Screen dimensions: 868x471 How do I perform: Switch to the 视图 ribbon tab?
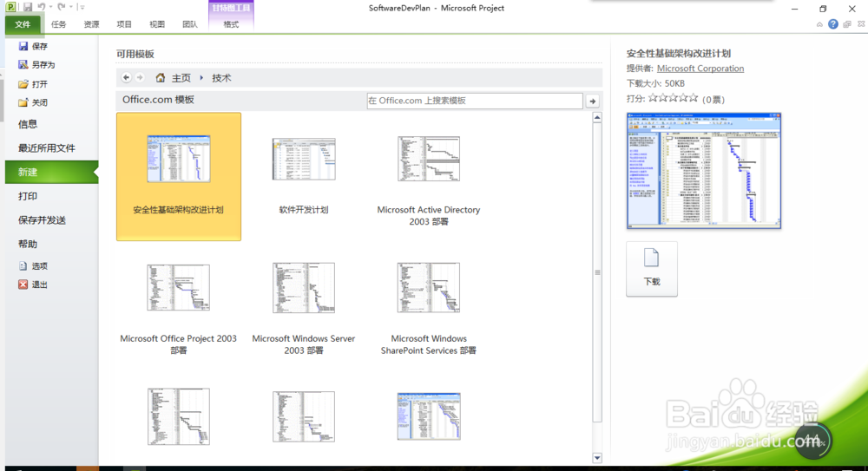tap(157, 24)
